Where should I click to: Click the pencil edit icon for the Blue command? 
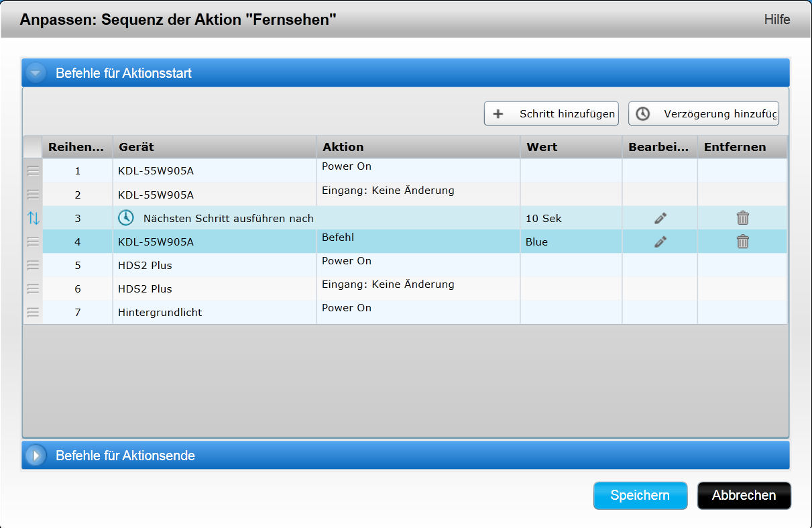(x=660, y=242)
